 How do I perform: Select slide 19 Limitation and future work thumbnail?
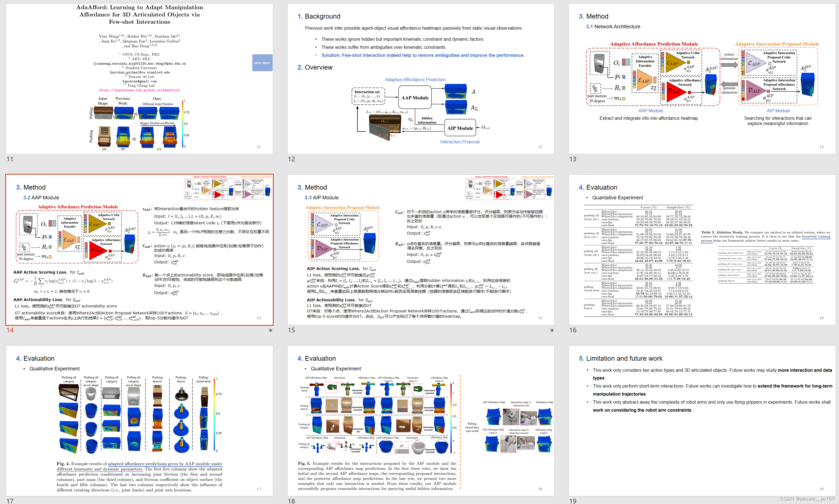[702, 421]
